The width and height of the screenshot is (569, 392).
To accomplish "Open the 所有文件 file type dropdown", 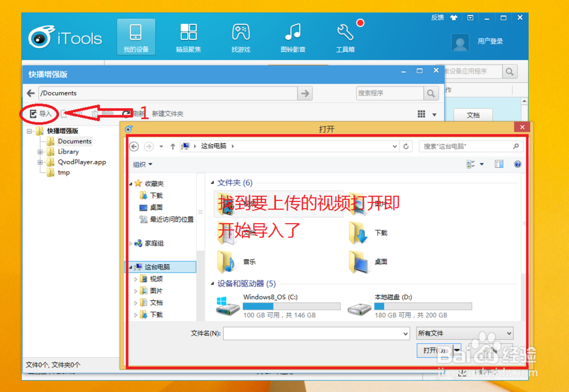I will (x=464, y=333).
